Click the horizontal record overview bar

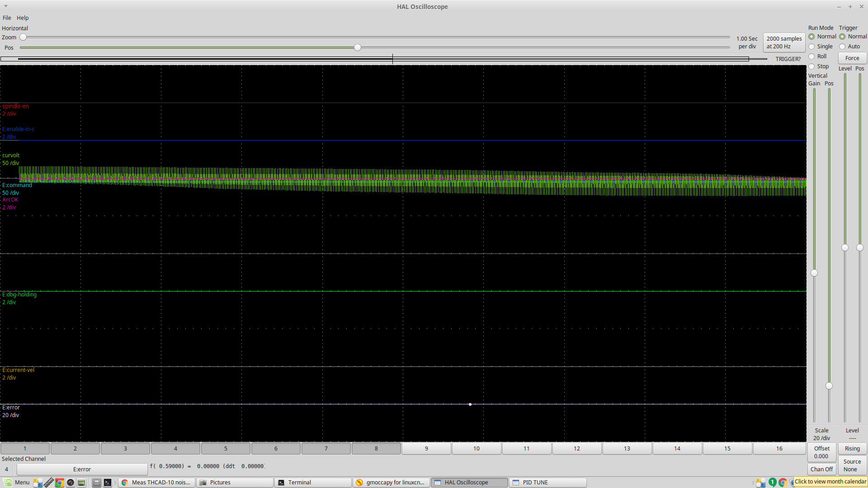click(x=384, y=59)
